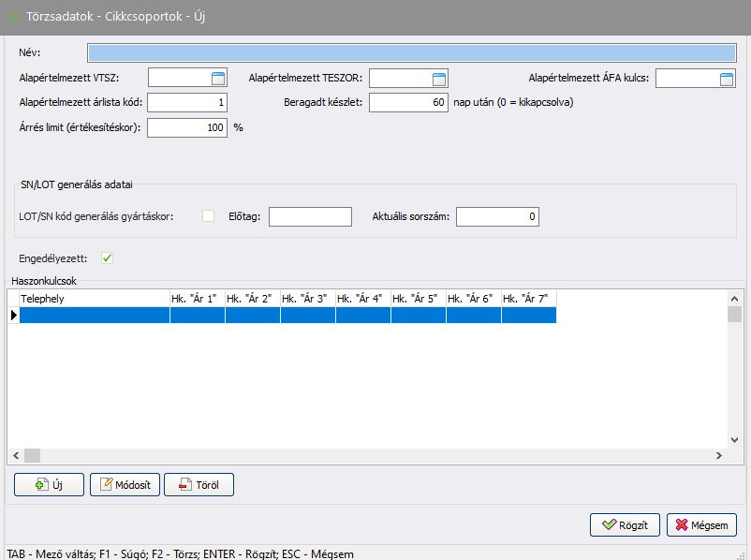
Task: Open the TESZOR lookup picker icon
Action: coord(439,79)
